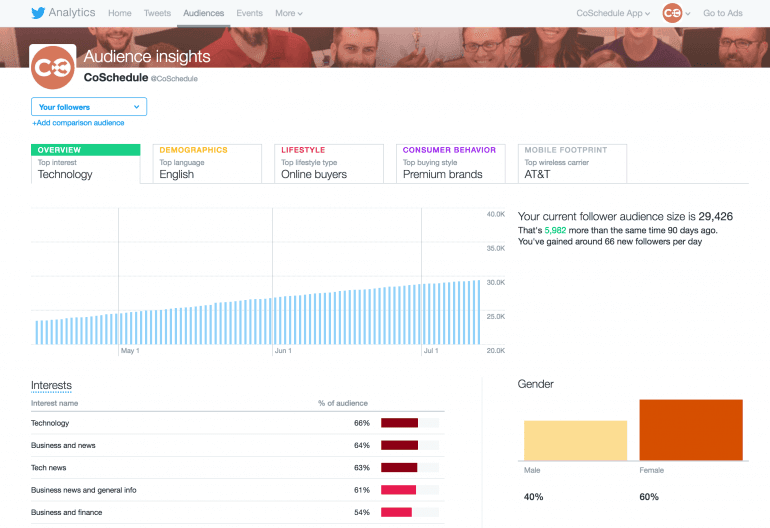The height and width of the screenshot is (528, 770).
Task: Click the Interest name column header
Action: (x=55, y=403)
